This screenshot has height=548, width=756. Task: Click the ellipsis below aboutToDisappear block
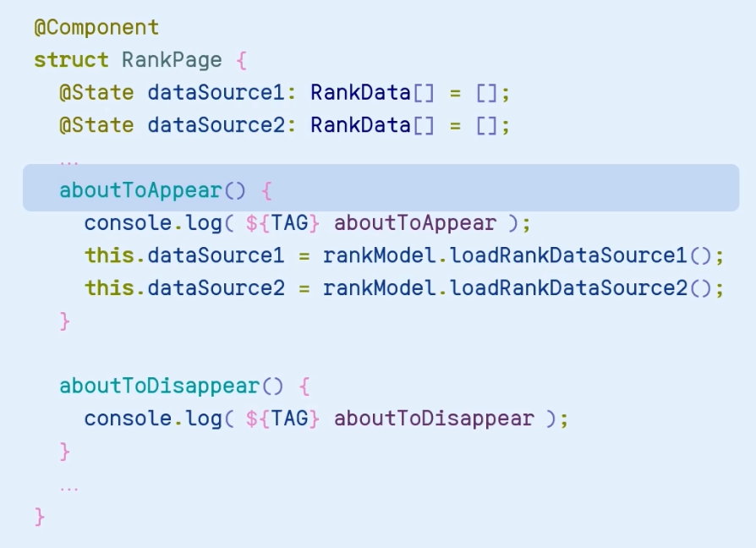[69, 489]
